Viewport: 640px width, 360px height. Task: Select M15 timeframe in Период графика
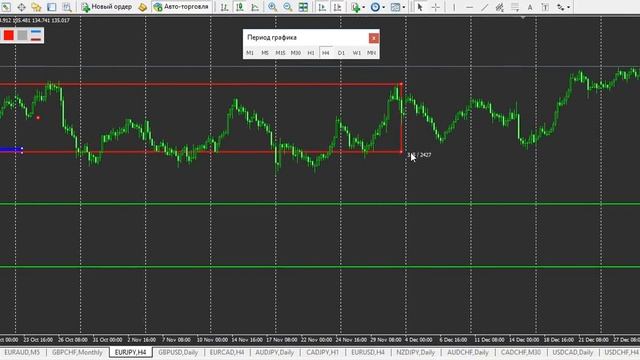tap(280, 53)
